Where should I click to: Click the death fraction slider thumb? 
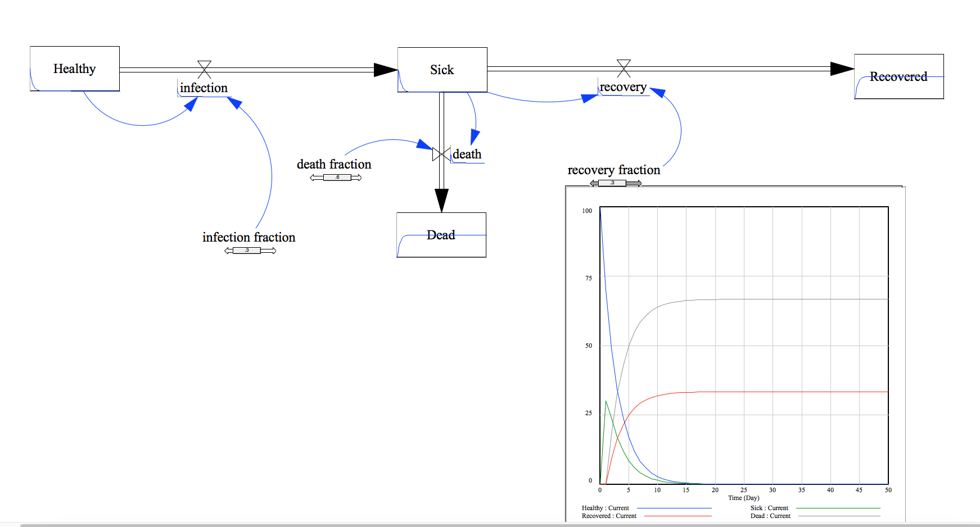(337, 178)
